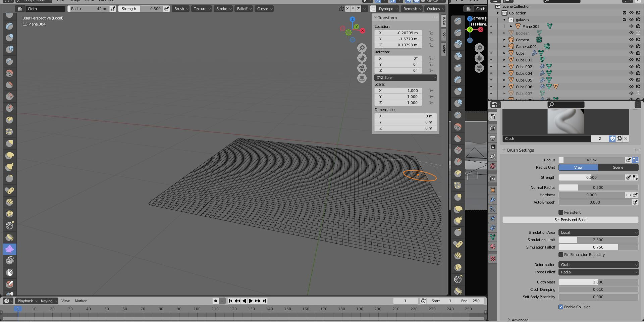Select Snake Hook brush in main viewport toolbar
This screenshot has width=644, height=322.
[x=10, y=167]
